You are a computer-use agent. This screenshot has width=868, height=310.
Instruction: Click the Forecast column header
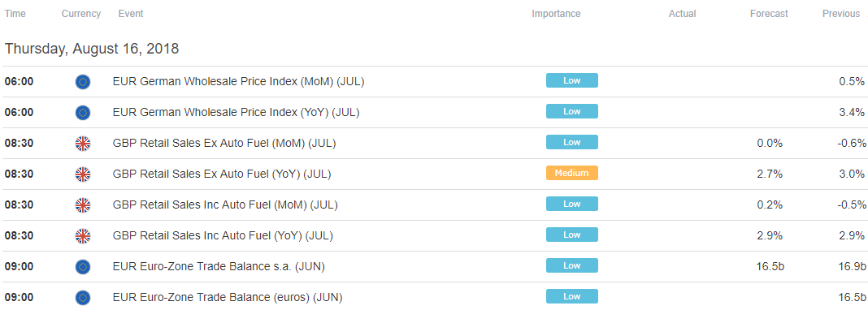(769, 14)
